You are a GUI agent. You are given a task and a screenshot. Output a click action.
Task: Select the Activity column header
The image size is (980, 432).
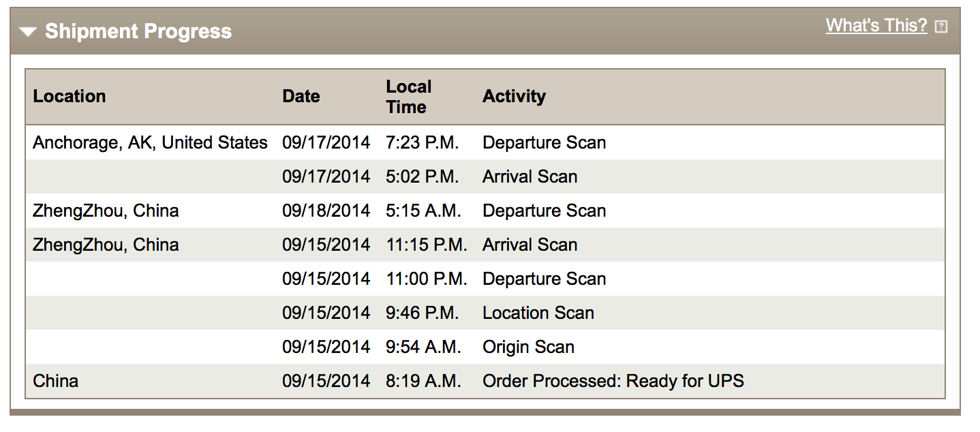point(514,96)
